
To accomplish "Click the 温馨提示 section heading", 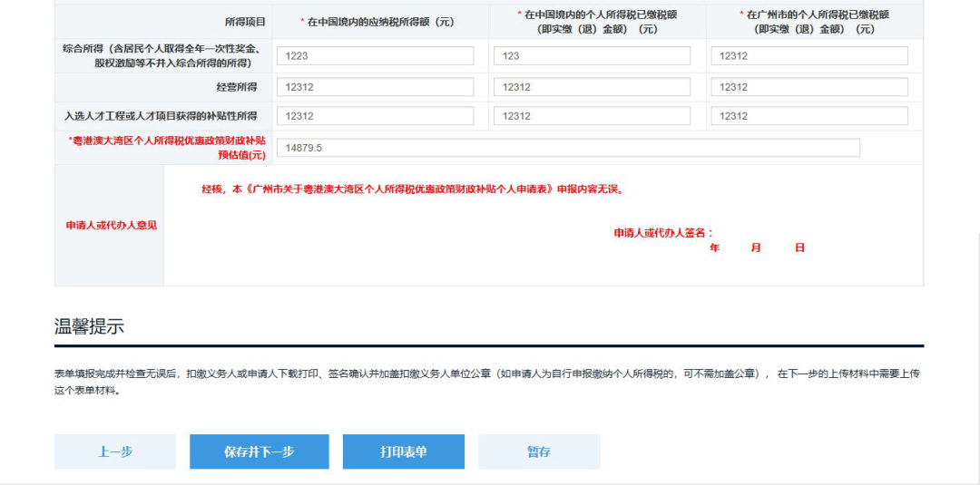I will 89,327.
